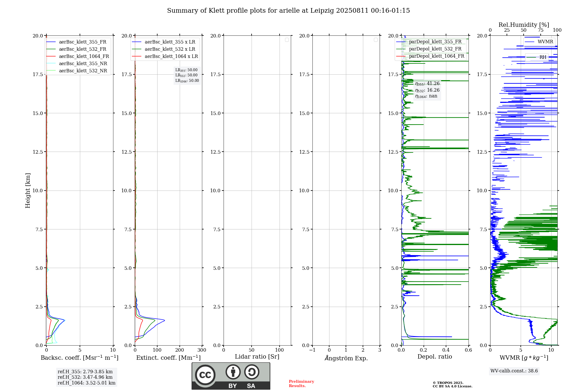Click the WV-calib.const.: 38.6 text

pos(514,371)
